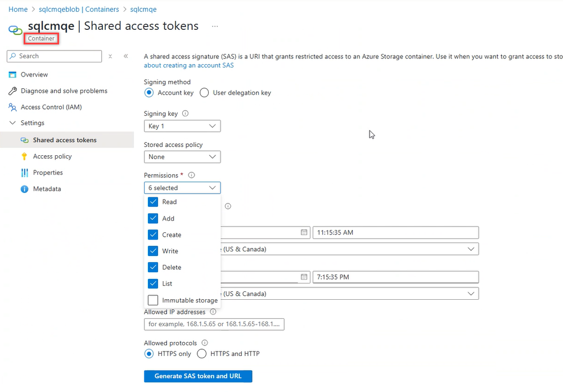Click the Access Control (IAM) people icon
The image size is (563, 392).
pos(12,107)
